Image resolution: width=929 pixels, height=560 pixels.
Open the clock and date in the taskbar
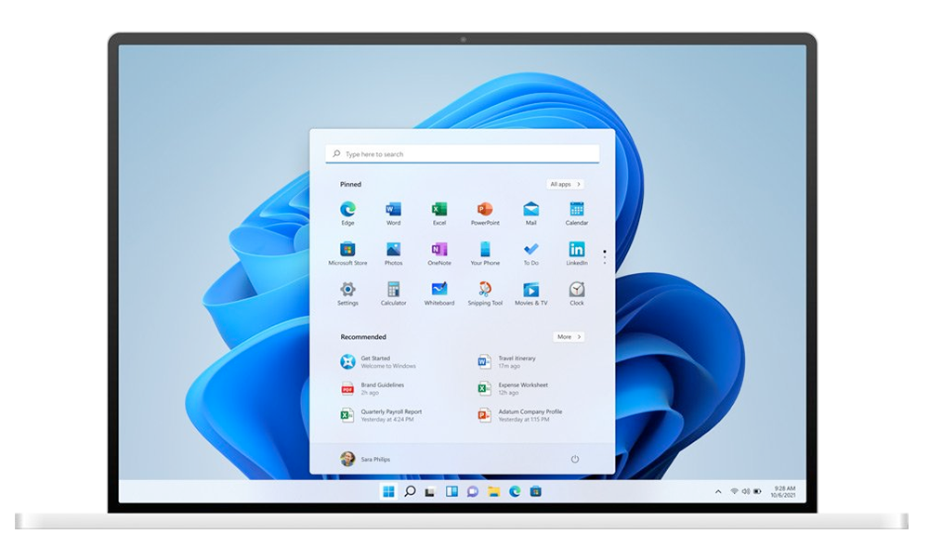(x=783, y=491)
